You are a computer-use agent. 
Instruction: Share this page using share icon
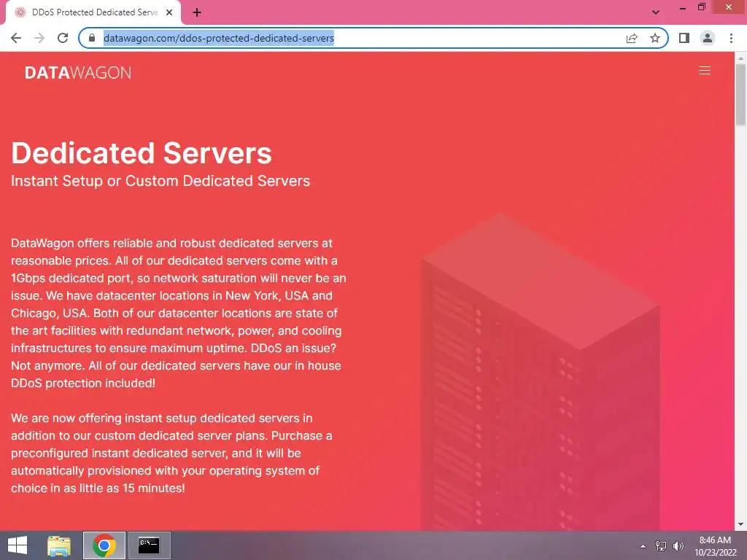tap(632, 38)
